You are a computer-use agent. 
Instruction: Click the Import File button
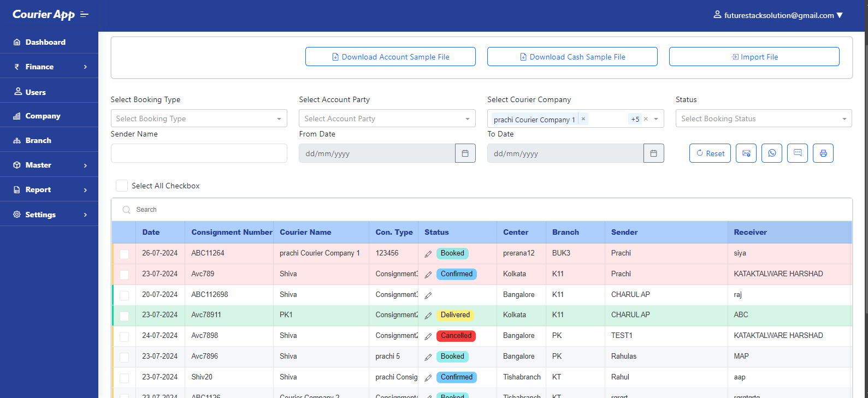[x=754, y=57]
